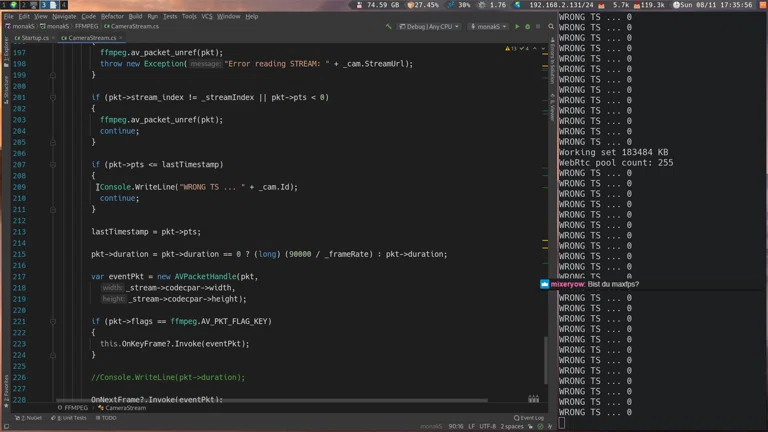Open the Structure tool window on left strip
The image size is (768, 432).
click(x=6, y=91)
